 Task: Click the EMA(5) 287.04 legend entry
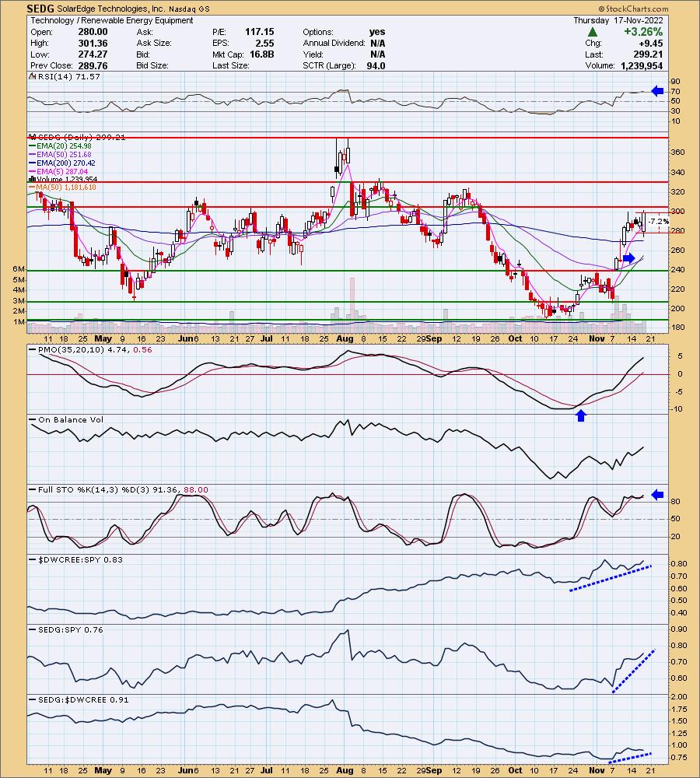coord(62,171)
